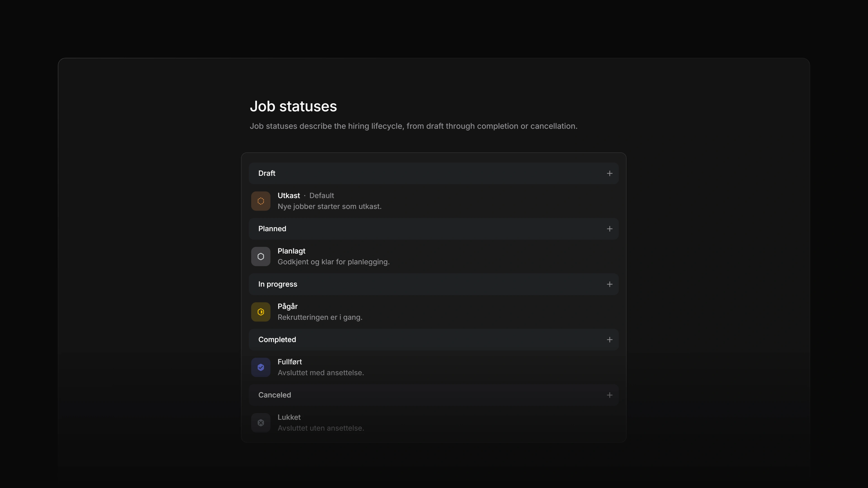Click the hiring lifecycle subtitle text
The width and height of the screenshot is (868, 488).
point(413,126)
